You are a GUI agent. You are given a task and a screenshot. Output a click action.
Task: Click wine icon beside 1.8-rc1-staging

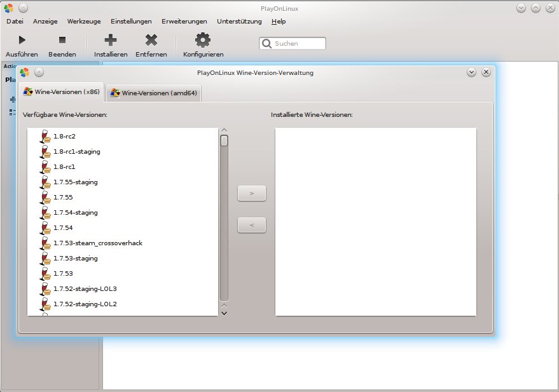(45, 152)
